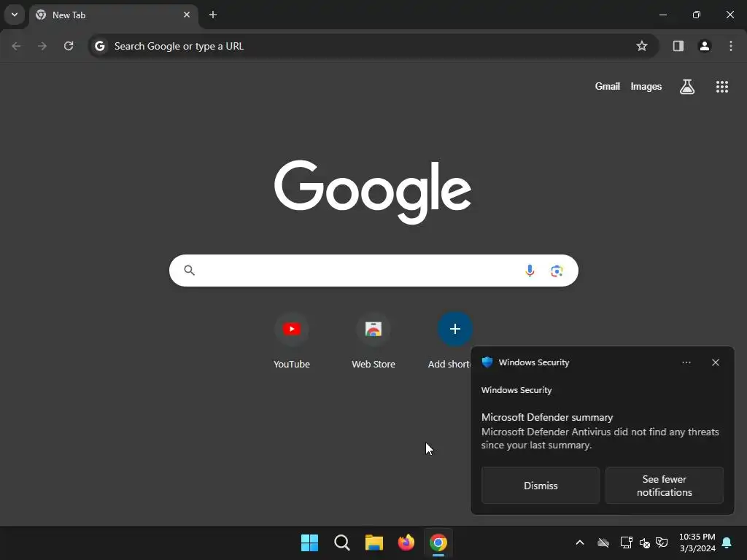
Task: Start voice search with microphone
Action: (x=530, y=271)
